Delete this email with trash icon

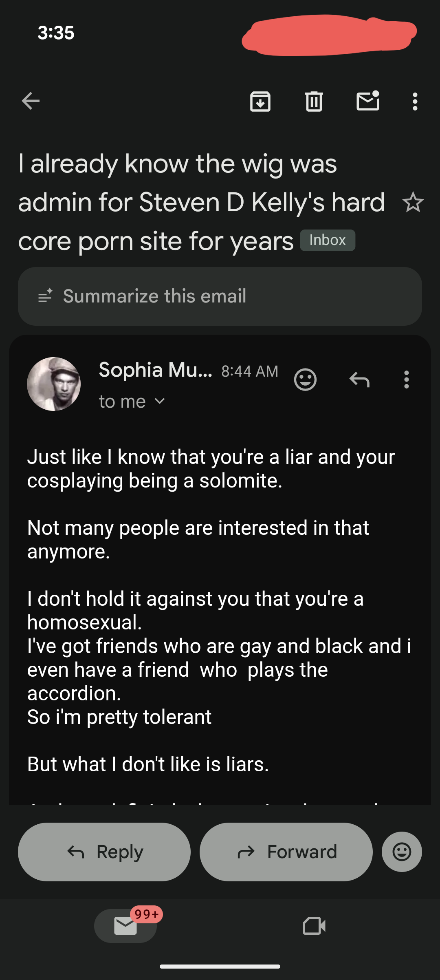(x=314, y=101)
